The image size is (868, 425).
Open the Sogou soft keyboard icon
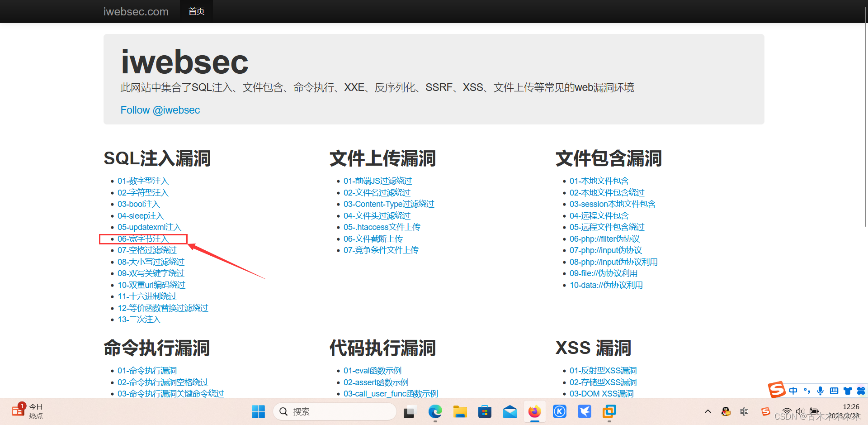click(834, 390)
